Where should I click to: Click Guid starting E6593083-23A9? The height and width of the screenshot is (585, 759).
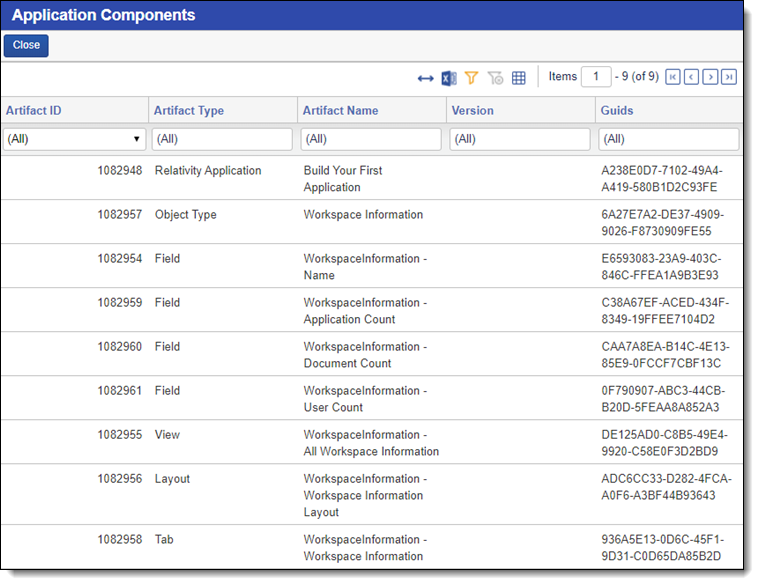click(x=661, y=267)
